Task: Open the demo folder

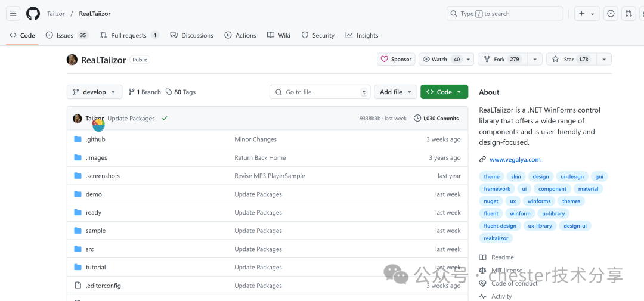Action: click(x=94, y=194)
